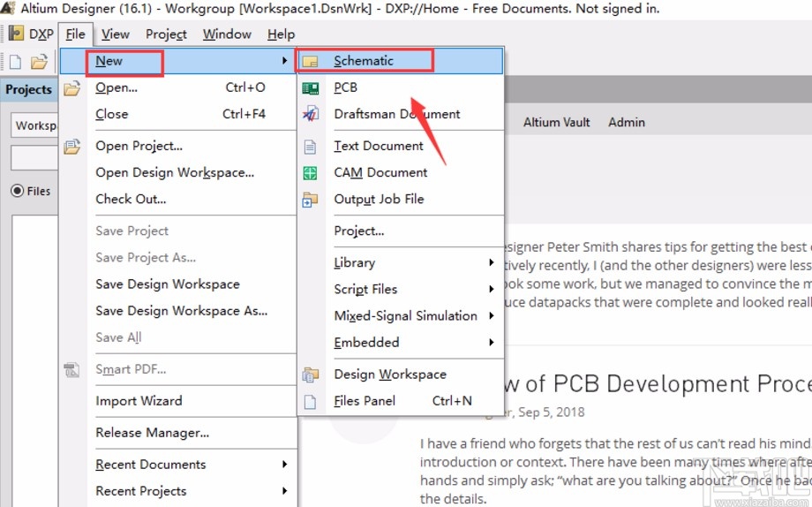
Task: Select the Files radio button
Action: (x=17, y=191)
